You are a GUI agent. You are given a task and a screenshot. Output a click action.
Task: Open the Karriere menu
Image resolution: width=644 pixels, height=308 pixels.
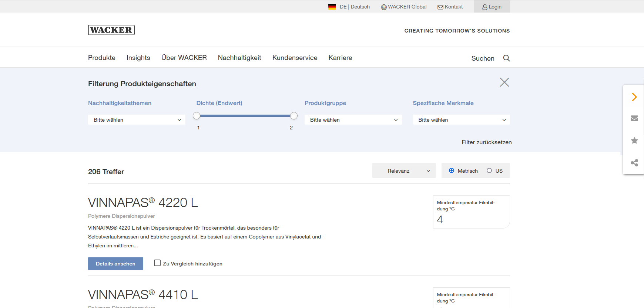click(x=341, y=58)
